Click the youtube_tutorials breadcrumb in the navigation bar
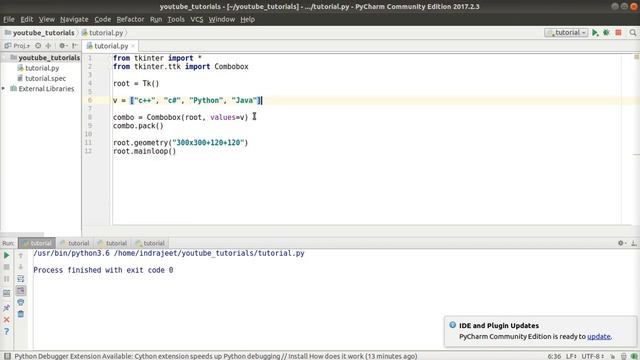Image resolution: width=640 pixels, height=360 pixels. tap(39, 33)
